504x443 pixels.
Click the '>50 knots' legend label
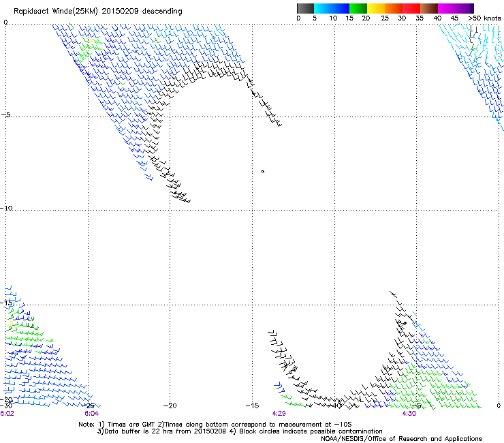(x=484, y=18)
